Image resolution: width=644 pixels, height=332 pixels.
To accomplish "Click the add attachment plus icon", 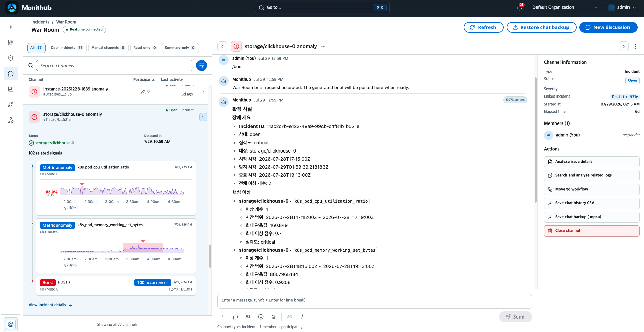I will (x=222, y=316).
